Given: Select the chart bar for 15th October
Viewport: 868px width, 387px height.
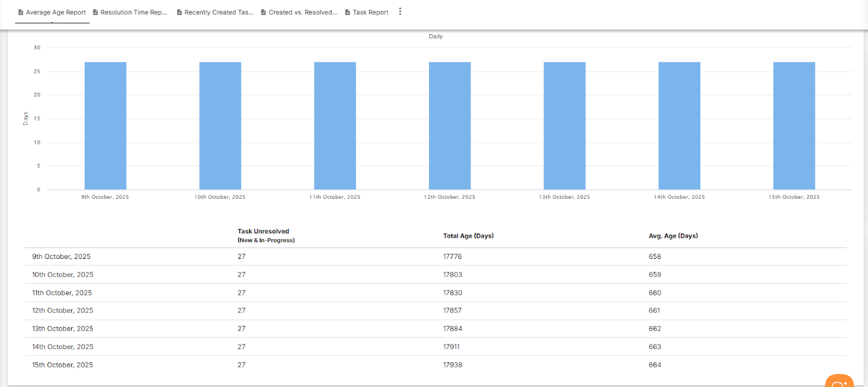Looking at the screenshot, I should point(794,126).
